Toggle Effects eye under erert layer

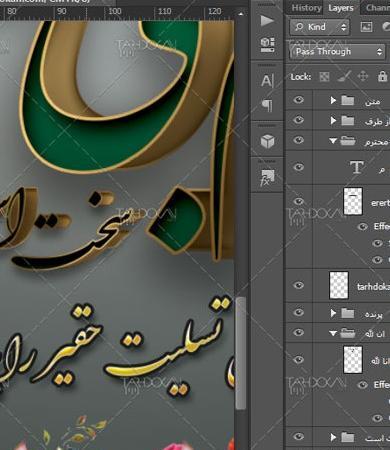click(363, 227)
